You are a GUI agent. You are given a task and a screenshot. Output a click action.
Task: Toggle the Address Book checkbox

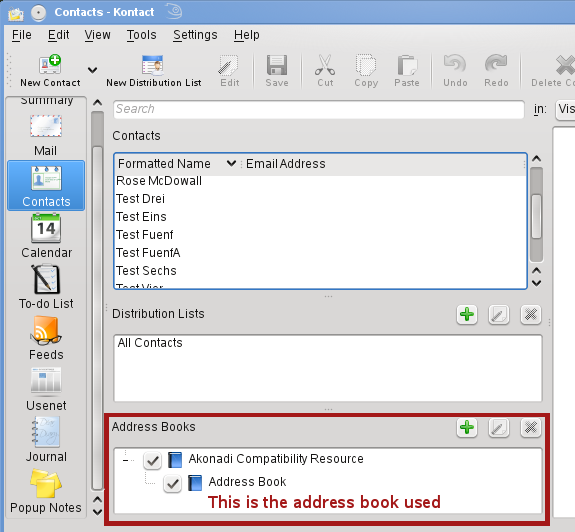pyautogui.click(x=172, y=483)
